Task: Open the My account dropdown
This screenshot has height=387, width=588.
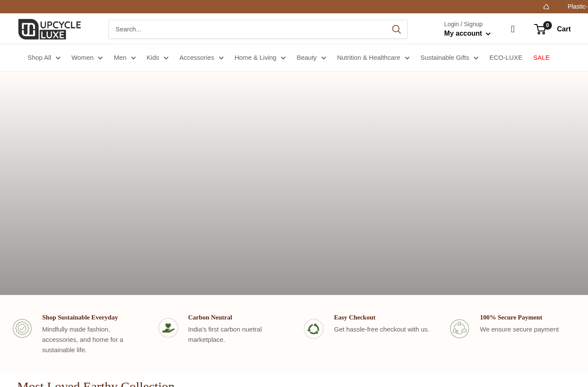Action: (467, 34)
